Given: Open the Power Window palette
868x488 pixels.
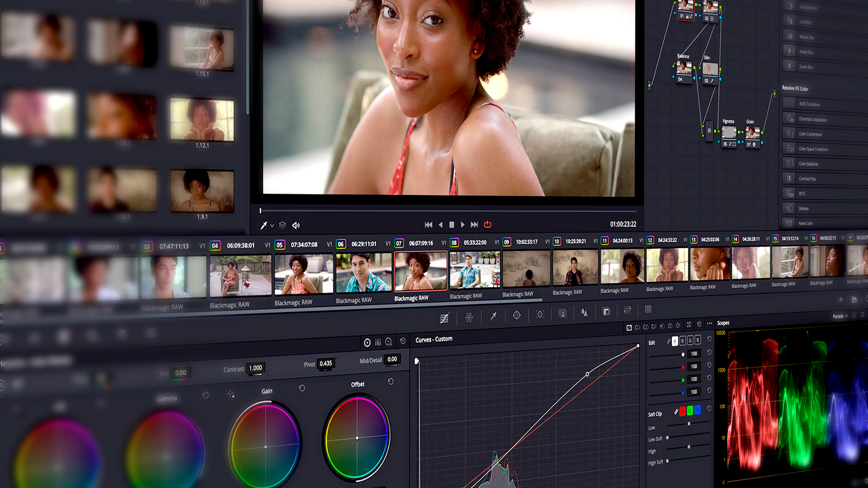Looking at the screenshot, I should (x=516, y=315).
